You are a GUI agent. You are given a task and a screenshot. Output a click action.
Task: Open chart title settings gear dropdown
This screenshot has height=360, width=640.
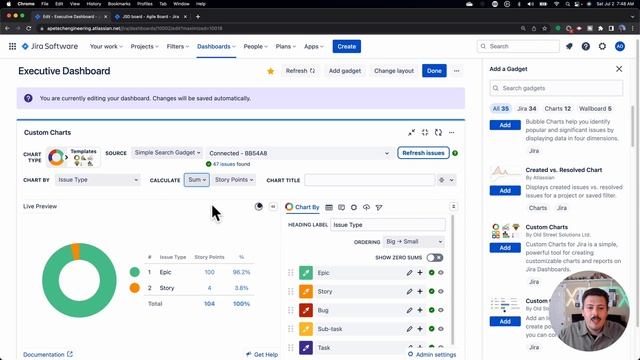pos(446,180)
